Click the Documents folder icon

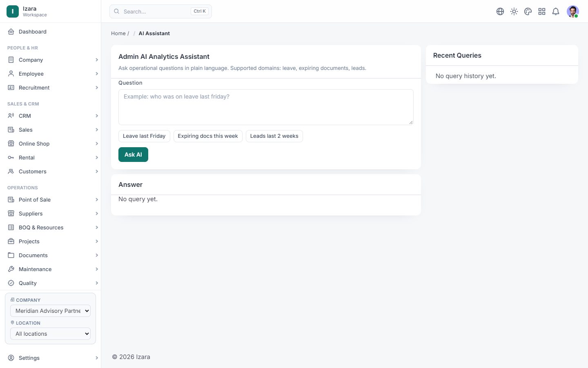[x=11, y=255]
